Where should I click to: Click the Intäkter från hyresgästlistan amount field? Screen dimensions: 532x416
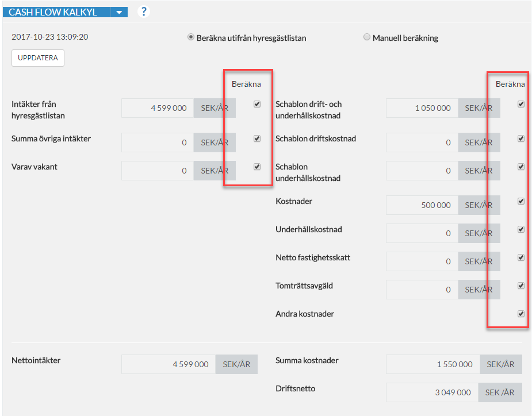[158, 108]
